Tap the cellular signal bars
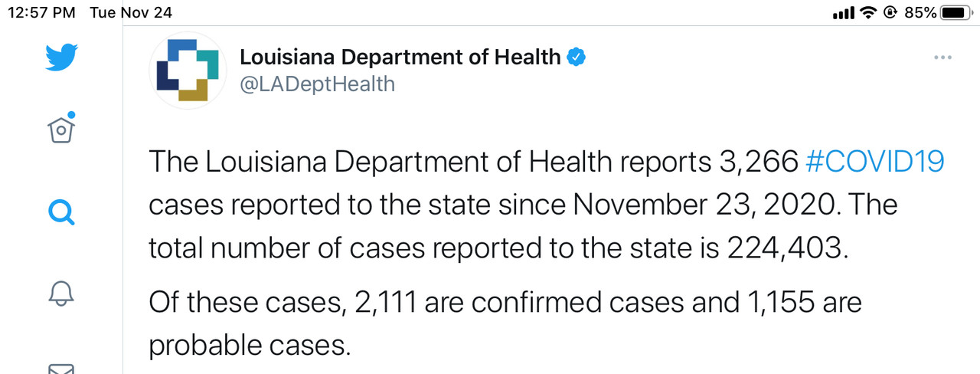Image resolution: width=980 pixels, height=374 pixels. [843, 13]
